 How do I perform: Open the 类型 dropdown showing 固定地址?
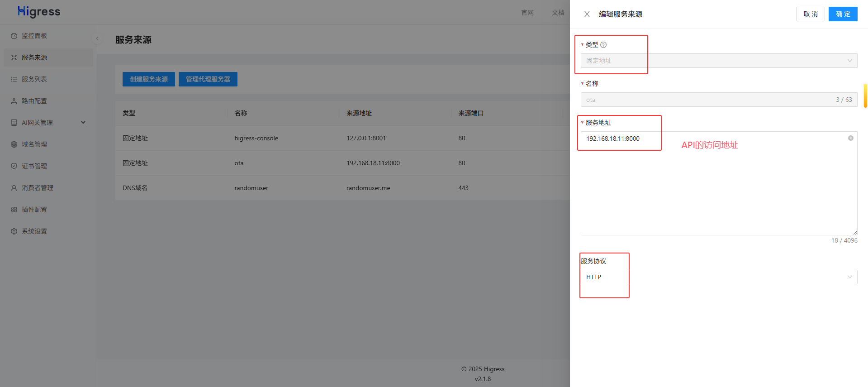pos(719,61)
